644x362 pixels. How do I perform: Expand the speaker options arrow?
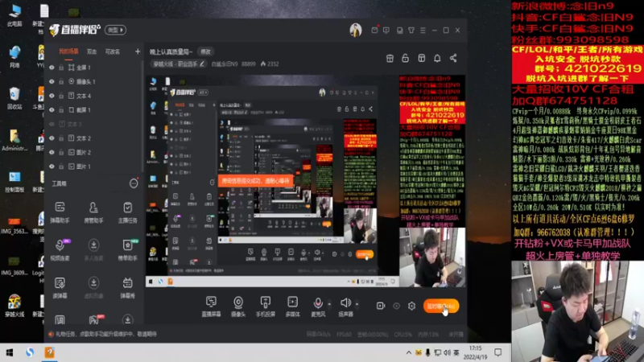click(x=357, y=304)
